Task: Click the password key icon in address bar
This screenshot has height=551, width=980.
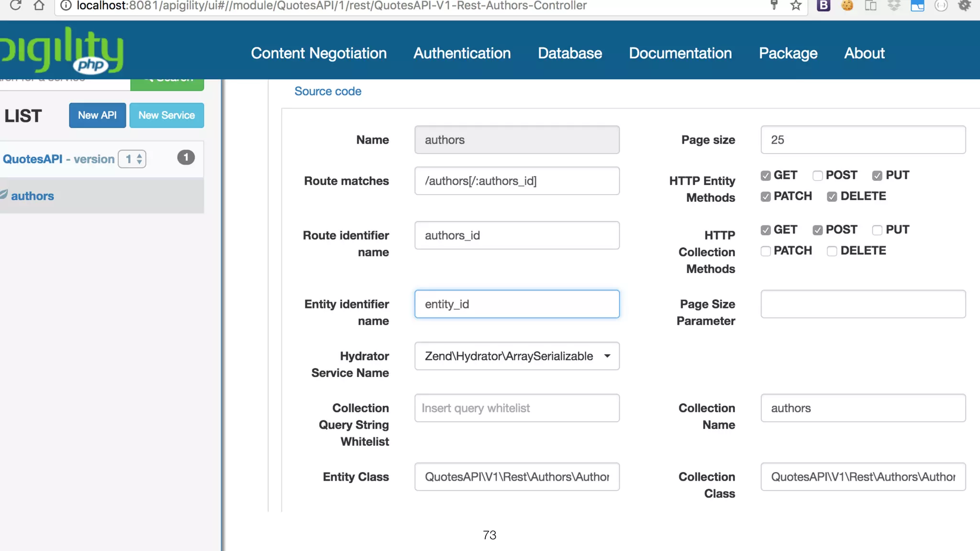Action: 774,6
